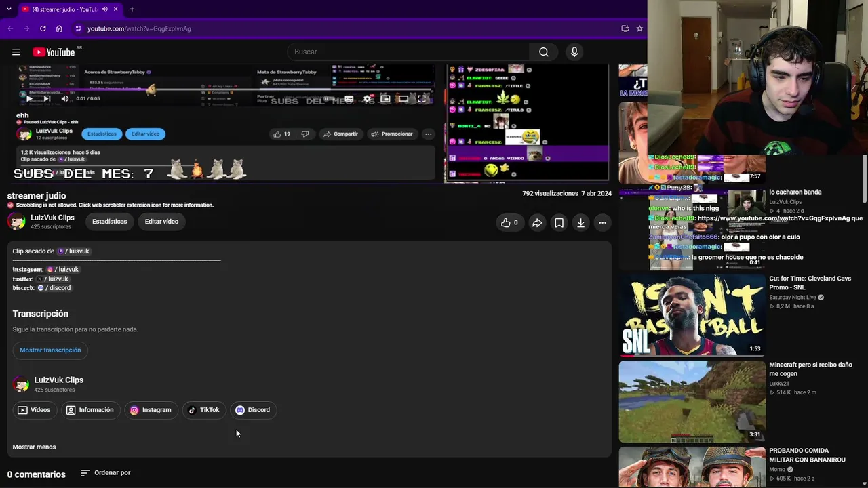This screenshot has height=488, width=868.
Task: Bookmark this page with the star
Action: [639, 28]
